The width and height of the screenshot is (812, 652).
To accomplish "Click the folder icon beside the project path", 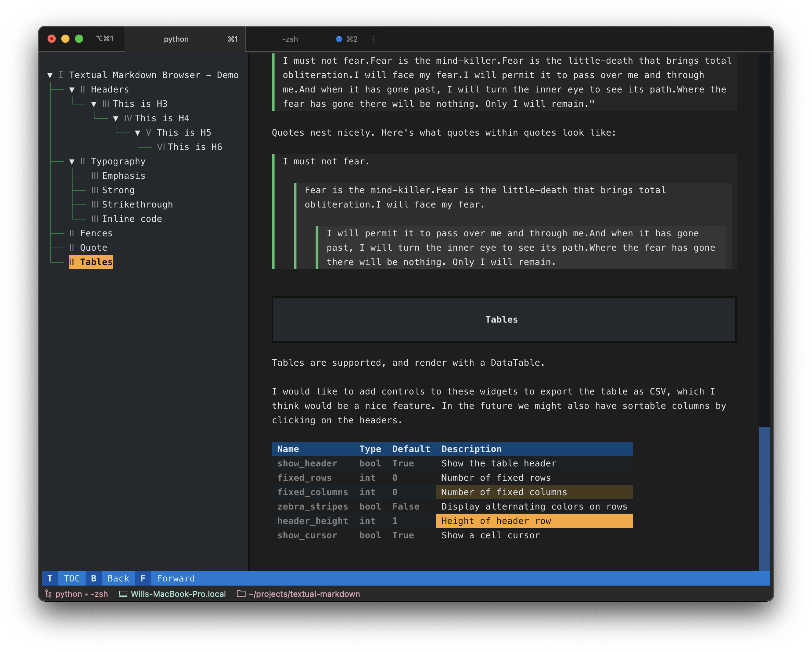I will [x=241, y=594].
